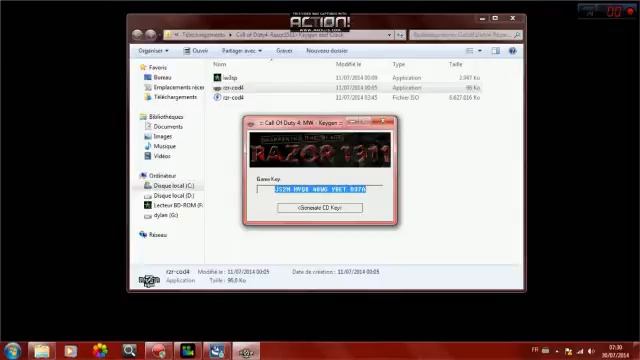Viewport: 640px width, 360px height.
Task: Change the view layout icon
Action: tap(470, 51)
